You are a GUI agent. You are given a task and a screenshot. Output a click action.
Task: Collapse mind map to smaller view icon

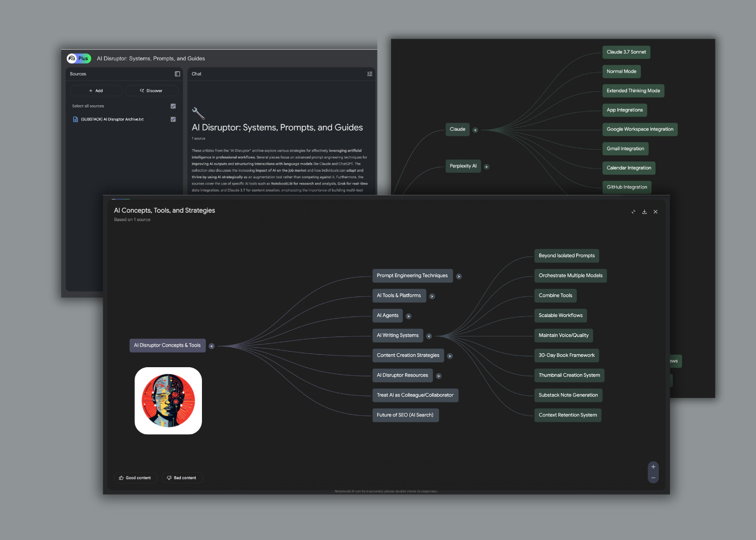633,212
